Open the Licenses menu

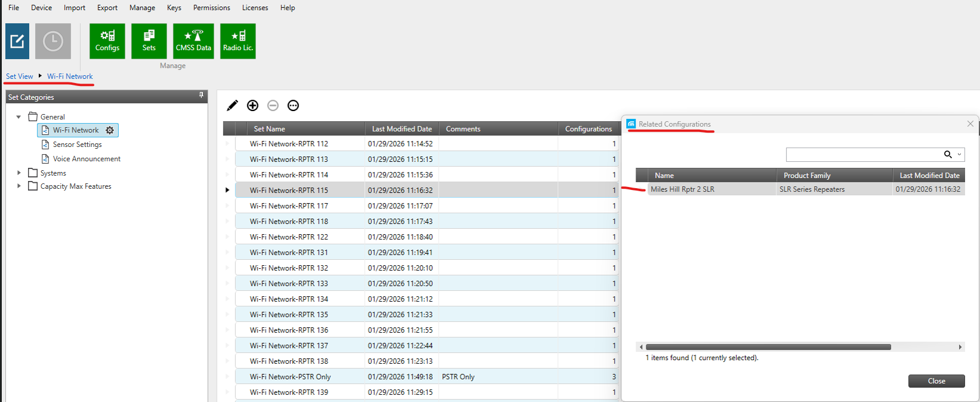tap(255, 8)
